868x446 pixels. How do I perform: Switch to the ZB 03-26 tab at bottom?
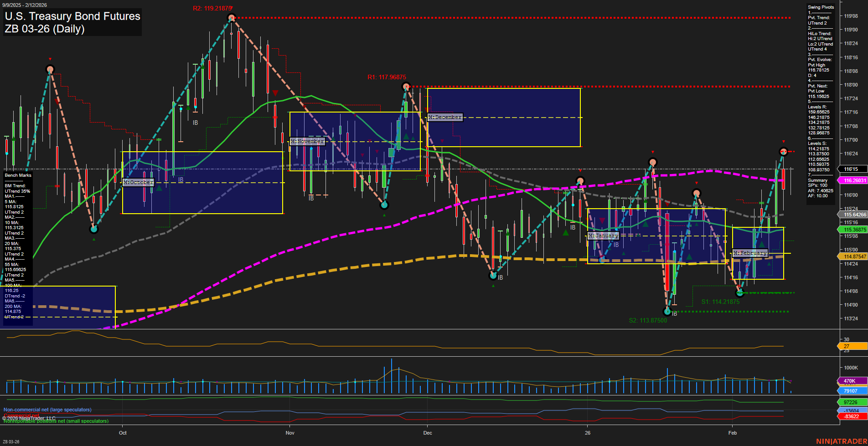(11, 441)
